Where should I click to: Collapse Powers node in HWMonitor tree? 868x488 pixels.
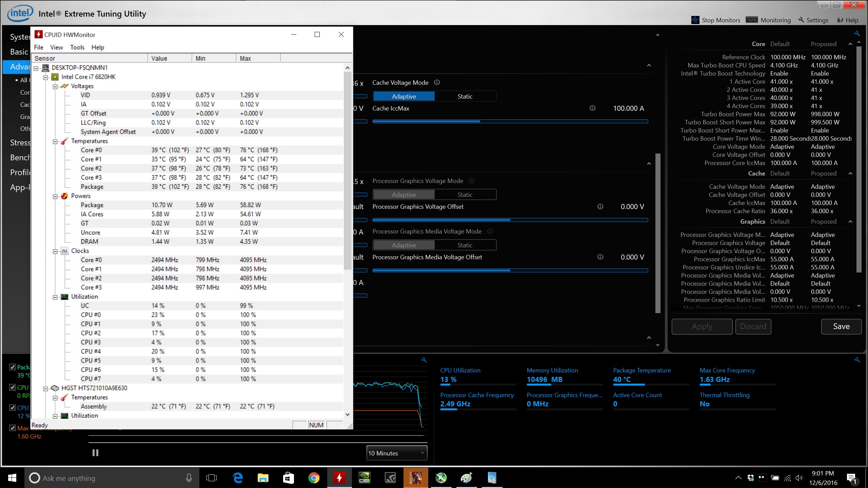(55, 196)
